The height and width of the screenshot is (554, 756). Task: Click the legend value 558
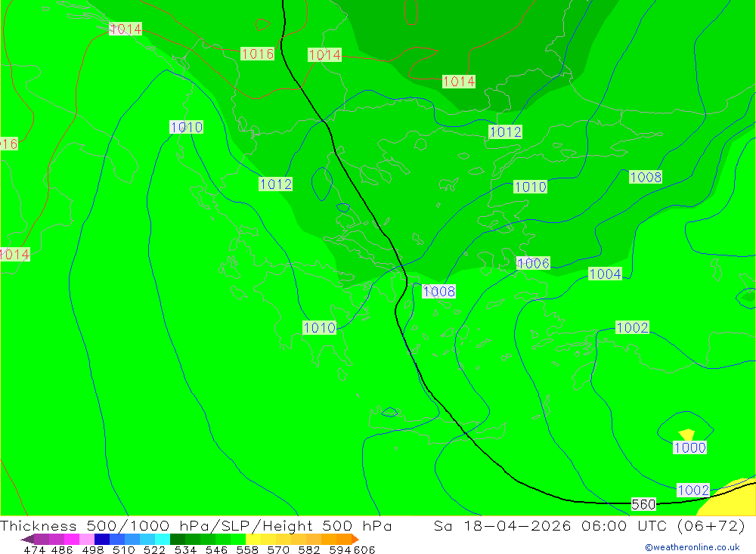247,549
